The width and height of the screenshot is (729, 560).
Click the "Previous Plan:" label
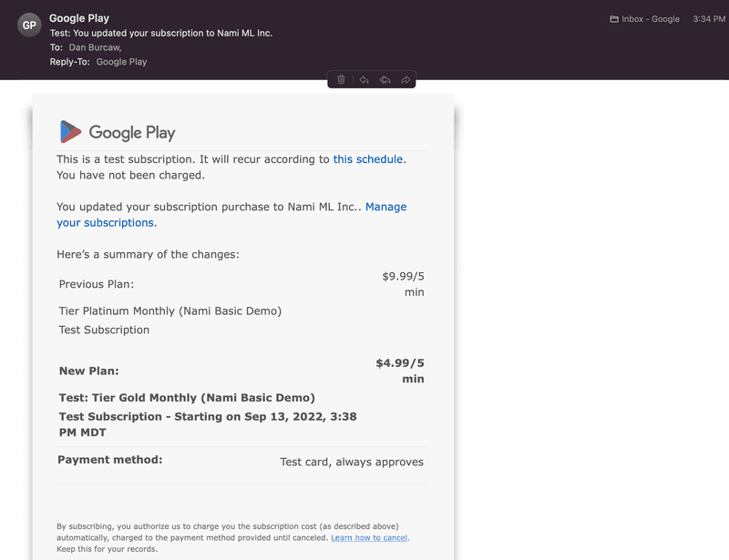click(x=97, y=284)
